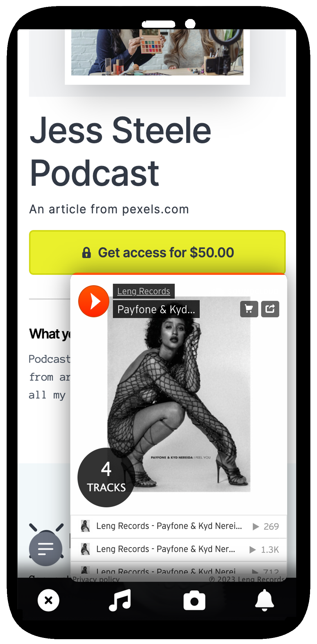Select the track with 269 plays
The image size is (317, 644).
(x=179, y=526)
